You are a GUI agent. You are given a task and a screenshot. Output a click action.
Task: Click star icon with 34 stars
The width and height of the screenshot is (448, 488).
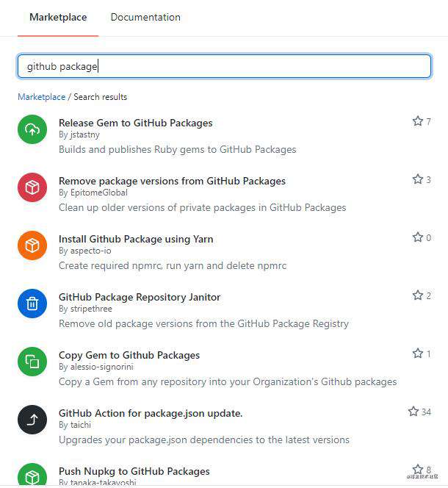pos(413,412)
